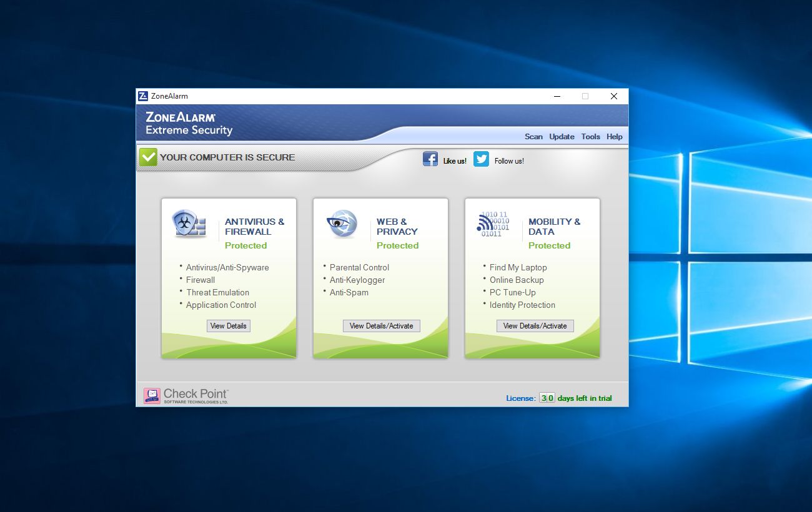Click the Parental Control item
This screenshot has height=512, width=812.
(359, 267)
